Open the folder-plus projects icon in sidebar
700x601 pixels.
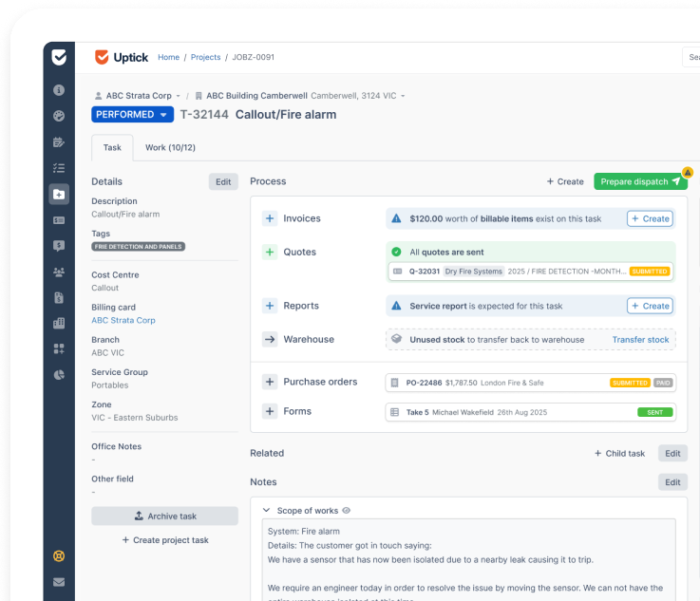coord(59,194)
